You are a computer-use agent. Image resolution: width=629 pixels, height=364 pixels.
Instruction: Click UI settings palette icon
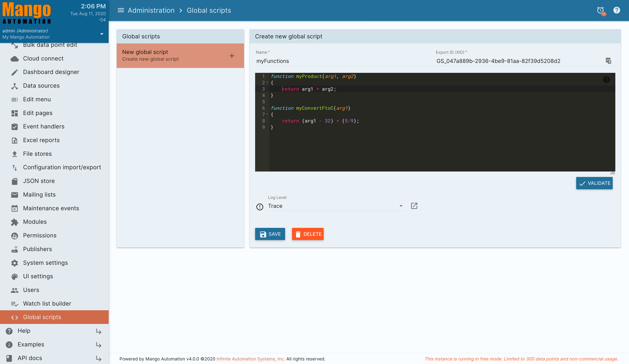(x=14, y=276)
